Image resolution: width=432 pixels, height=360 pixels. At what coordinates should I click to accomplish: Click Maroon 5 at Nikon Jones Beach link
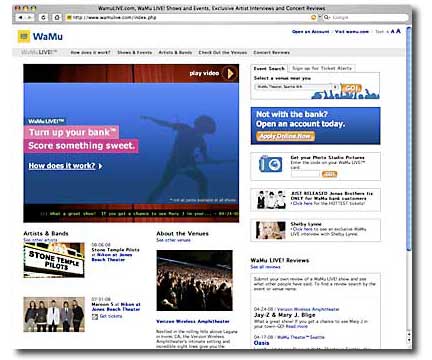coord(116,307)
